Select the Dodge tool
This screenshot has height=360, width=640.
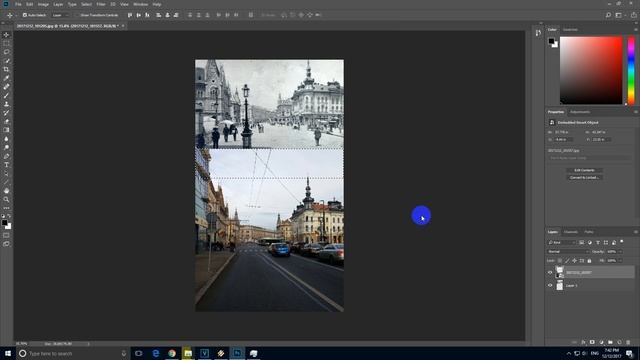click(x=6, y=147)
